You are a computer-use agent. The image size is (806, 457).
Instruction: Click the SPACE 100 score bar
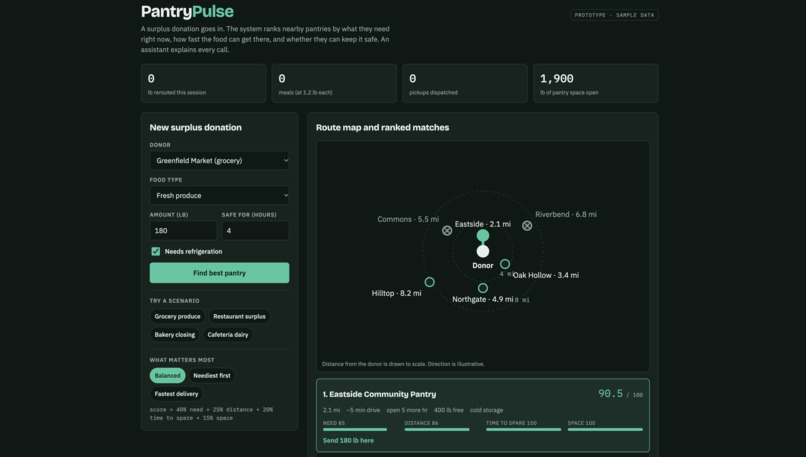coord(605,429)
